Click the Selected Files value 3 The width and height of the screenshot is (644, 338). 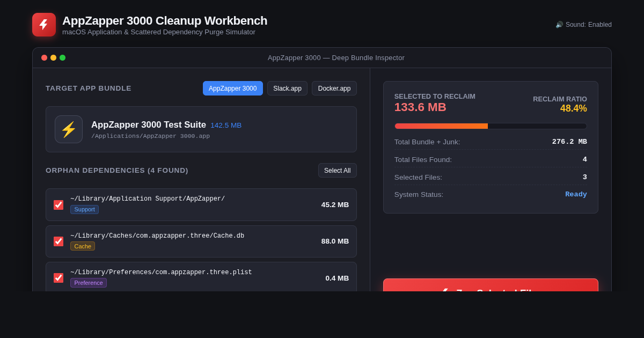(585, 177)
